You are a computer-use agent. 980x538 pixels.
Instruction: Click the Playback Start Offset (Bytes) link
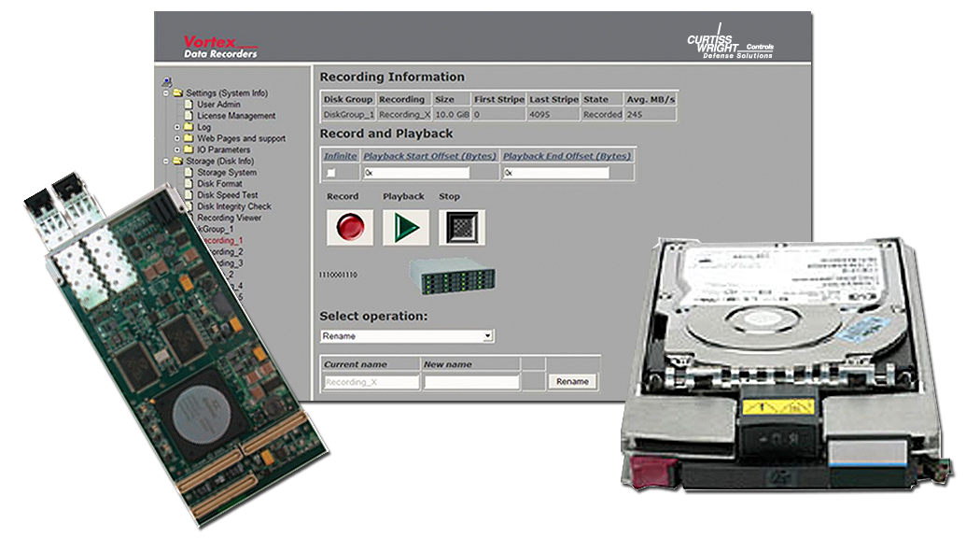pos(429,156)
